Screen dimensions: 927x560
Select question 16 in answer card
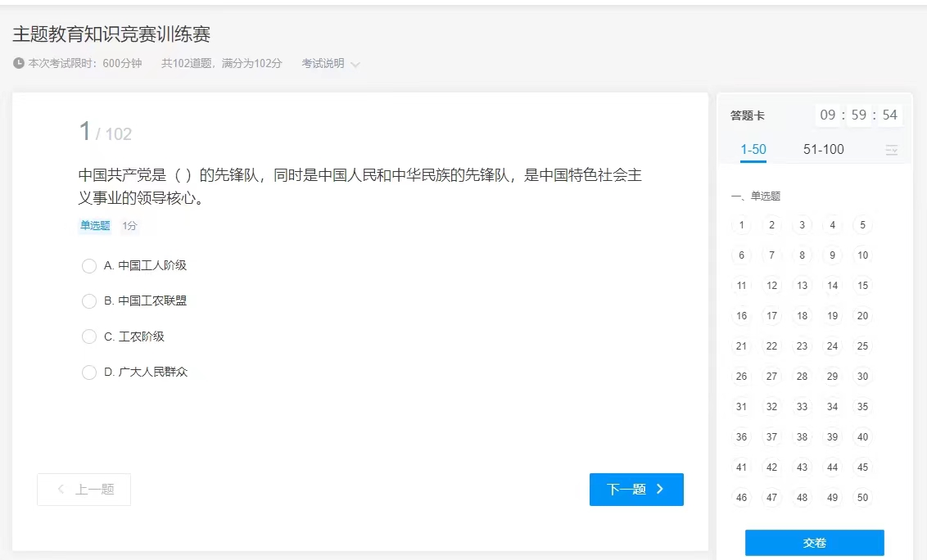(741, 316)
